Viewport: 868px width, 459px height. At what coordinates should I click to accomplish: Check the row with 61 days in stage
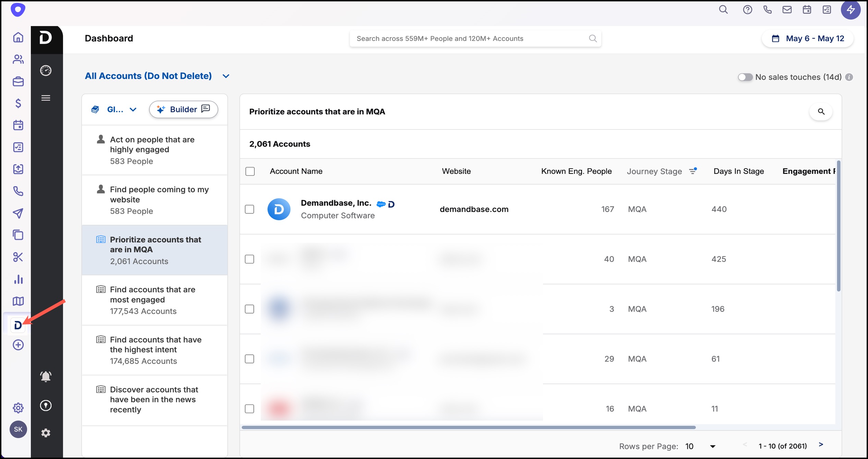coord(250,359)
